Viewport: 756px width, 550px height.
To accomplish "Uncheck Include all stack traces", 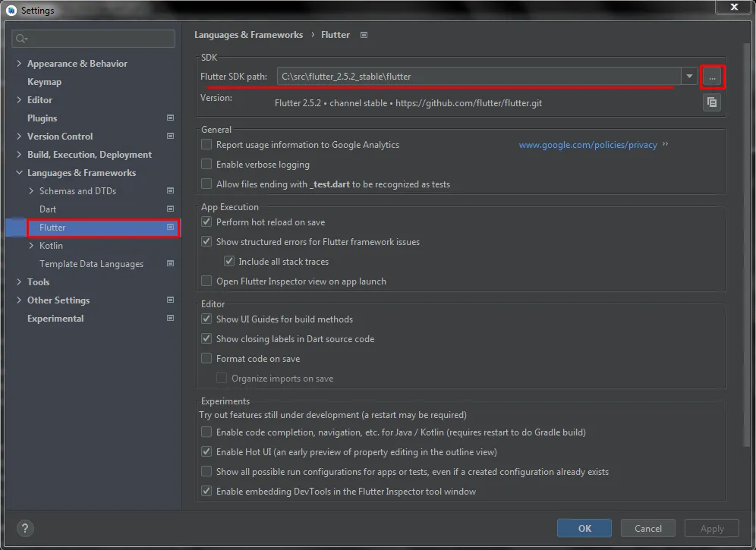I will [229, 261].
